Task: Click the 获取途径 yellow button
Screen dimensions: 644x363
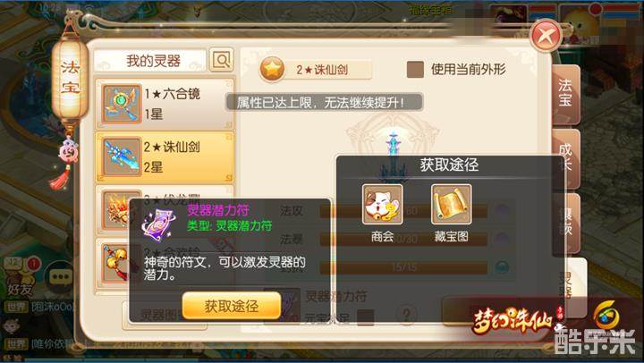Action: coord(232,306)
